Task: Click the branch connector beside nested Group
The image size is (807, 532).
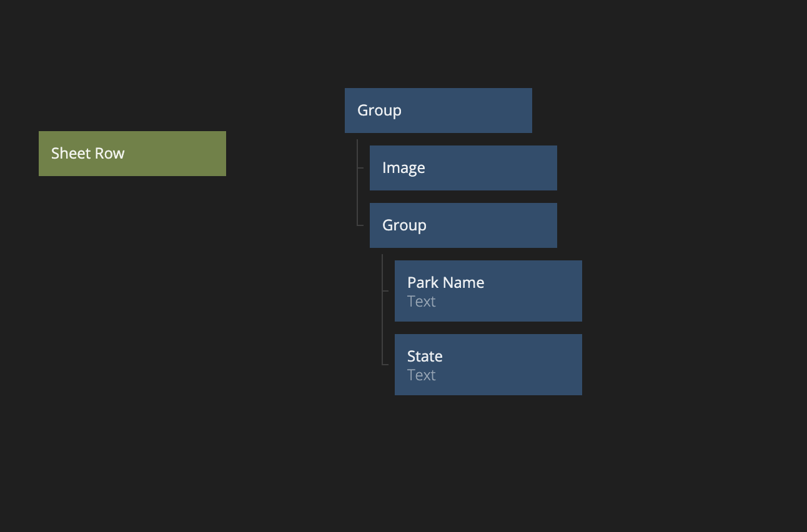Action: (x=360, y=225)
